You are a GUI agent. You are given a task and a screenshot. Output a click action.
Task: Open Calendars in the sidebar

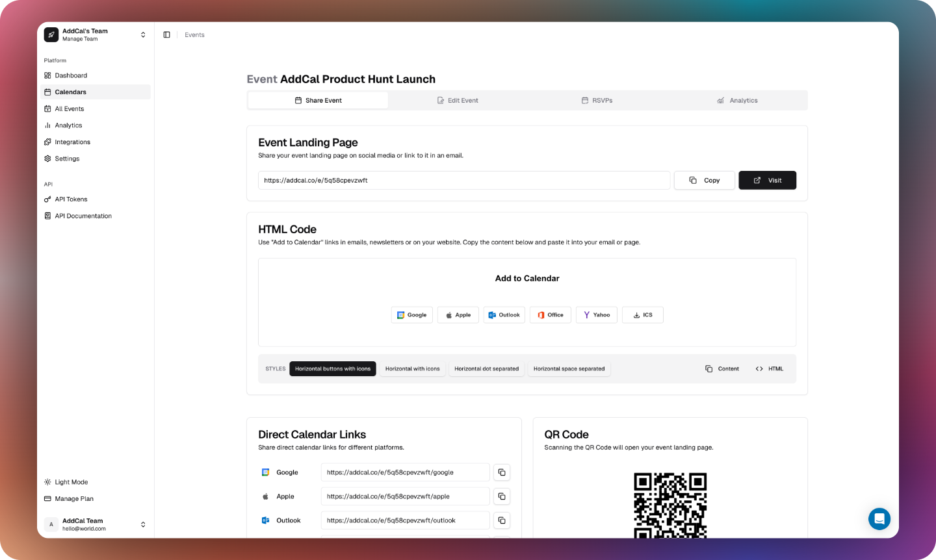point(96,92)
